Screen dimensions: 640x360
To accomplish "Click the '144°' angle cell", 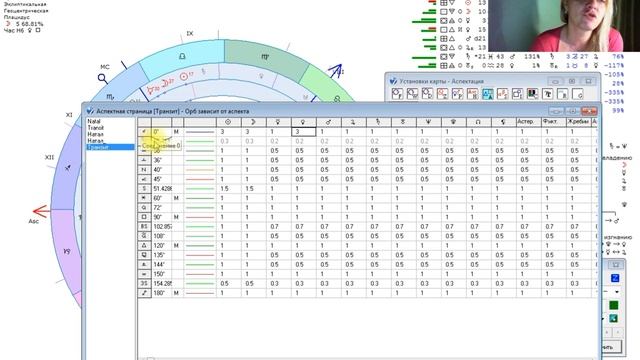I will [162, 264].
